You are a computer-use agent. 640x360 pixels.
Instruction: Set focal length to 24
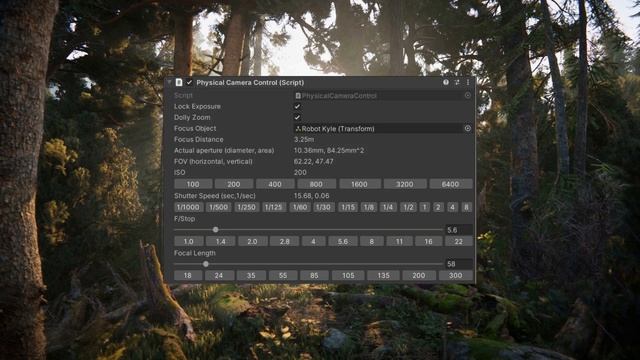click(x=219, y=276)
